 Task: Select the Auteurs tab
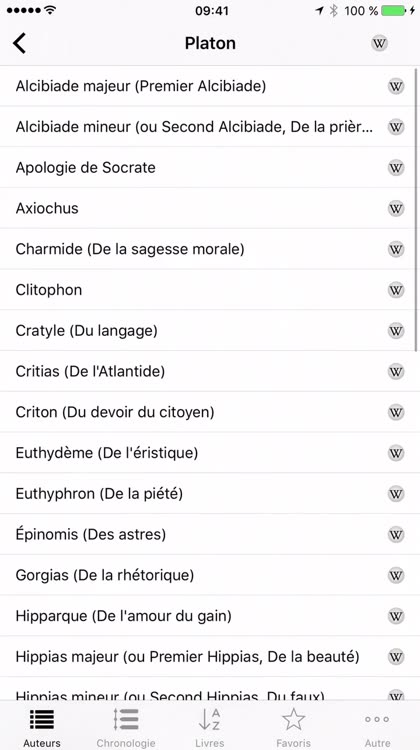pos(42,727)
